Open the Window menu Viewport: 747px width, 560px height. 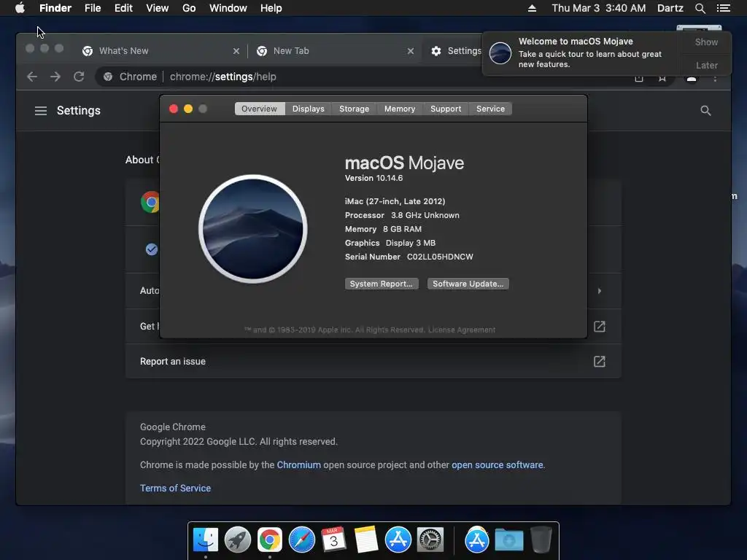click(x=228, y=8)
